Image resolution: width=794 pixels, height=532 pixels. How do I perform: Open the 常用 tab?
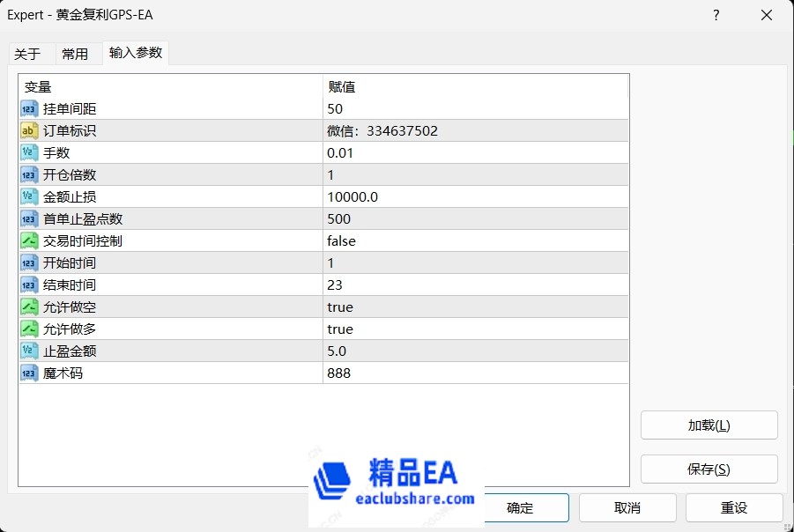(x=75, y=54)
